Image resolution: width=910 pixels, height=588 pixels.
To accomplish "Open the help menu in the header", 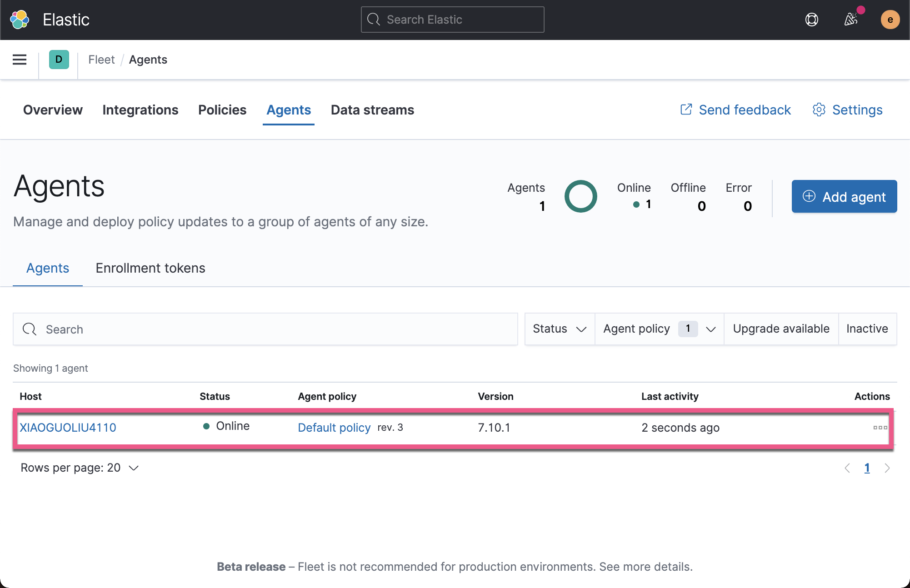I will (x=812, y=20).
